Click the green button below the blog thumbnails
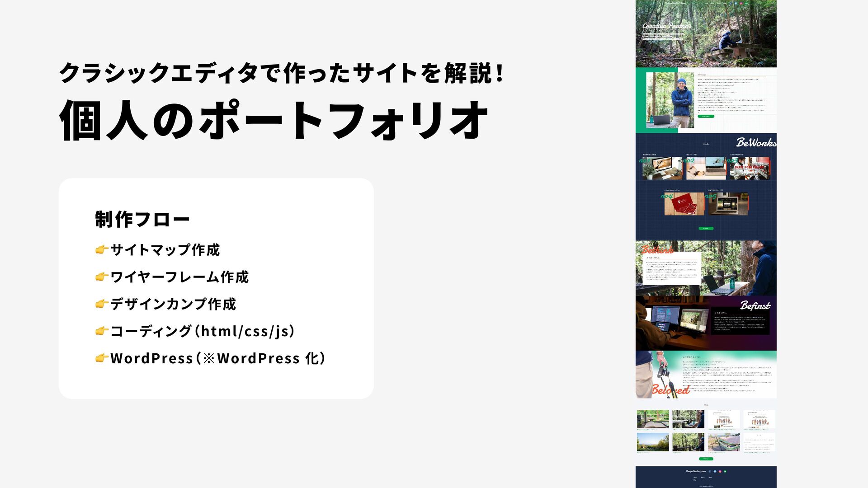The width and height of the screenshot is (868, 488). 706,459
